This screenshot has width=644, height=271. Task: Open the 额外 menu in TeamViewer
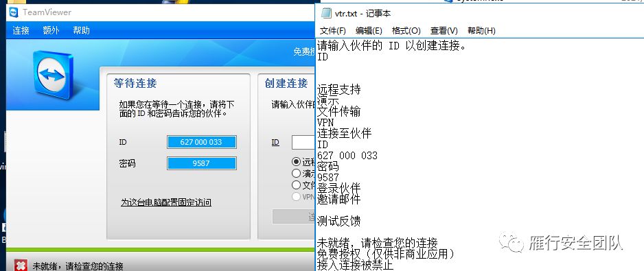(51, 30)
